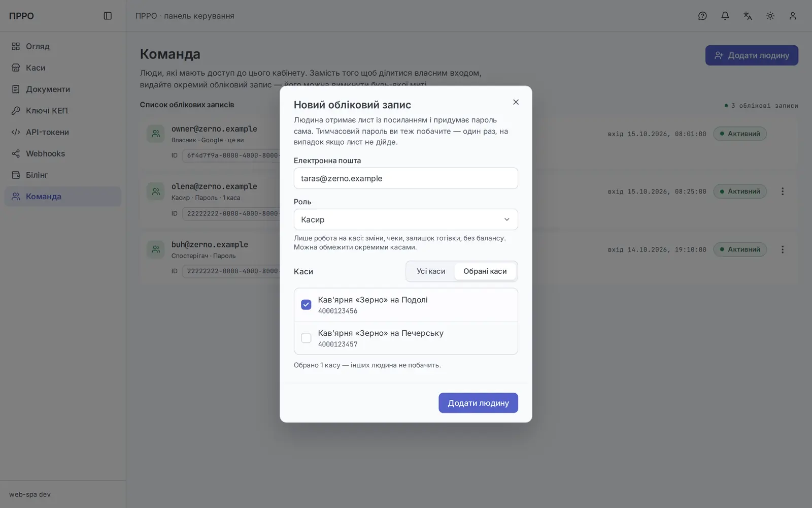Click the Додати людину button in page header
The image size is (812, 508).
[752, 55]
